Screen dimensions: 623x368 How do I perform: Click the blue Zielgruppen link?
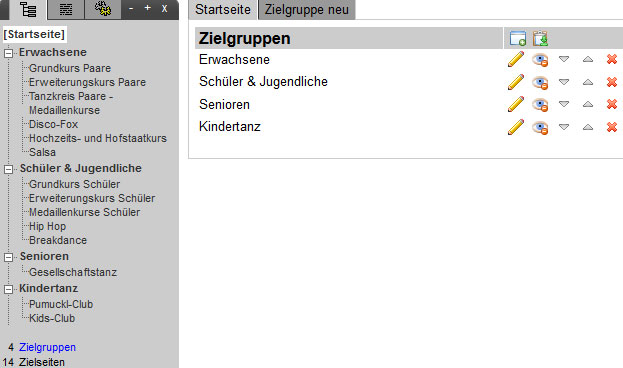pos(47,347)
